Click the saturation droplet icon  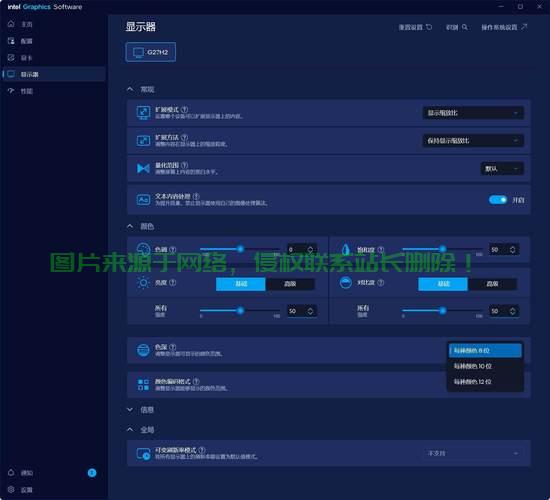[x=346, y=249]
